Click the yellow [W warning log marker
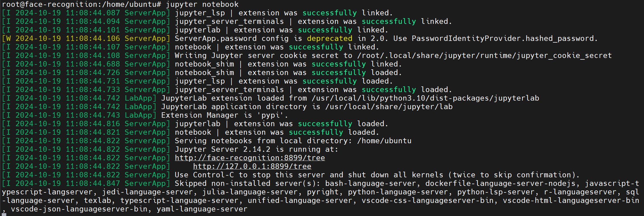Viewport: 644px width, 216px height. point(6,39)
